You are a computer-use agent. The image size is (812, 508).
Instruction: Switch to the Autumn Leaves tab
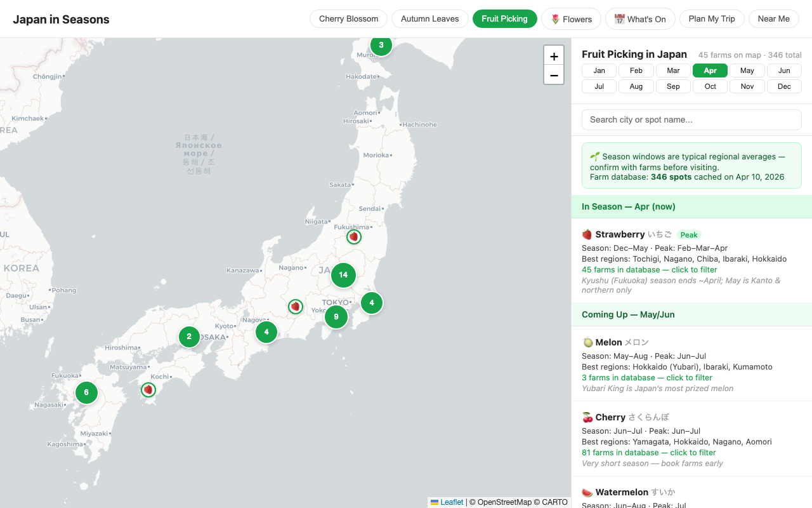430,18
